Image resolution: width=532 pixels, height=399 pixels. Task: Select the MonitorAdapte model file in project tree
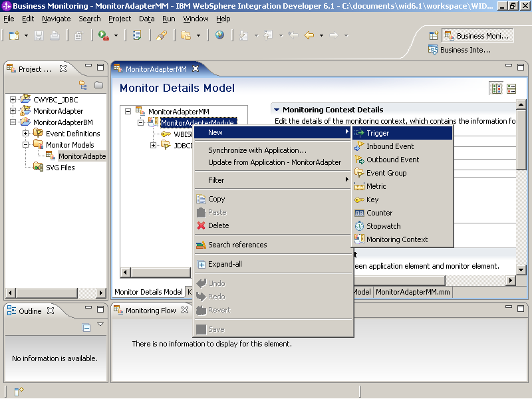(82, 156)
